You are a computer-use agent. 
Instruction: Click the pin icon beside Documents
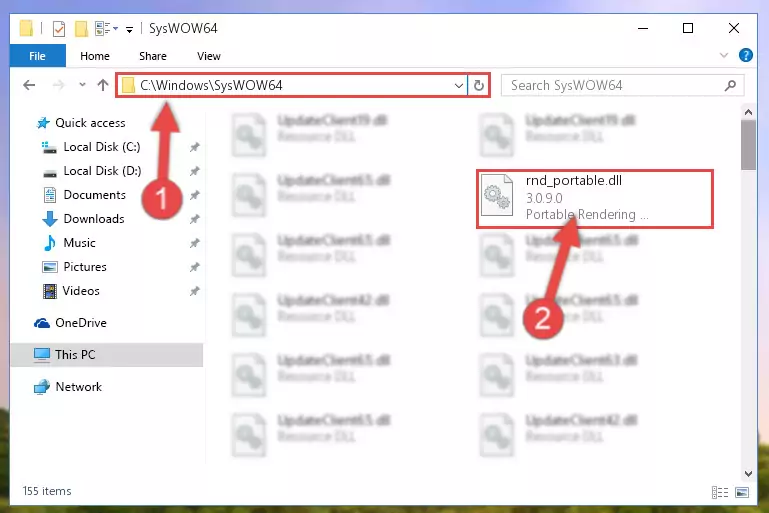(195, 195)
